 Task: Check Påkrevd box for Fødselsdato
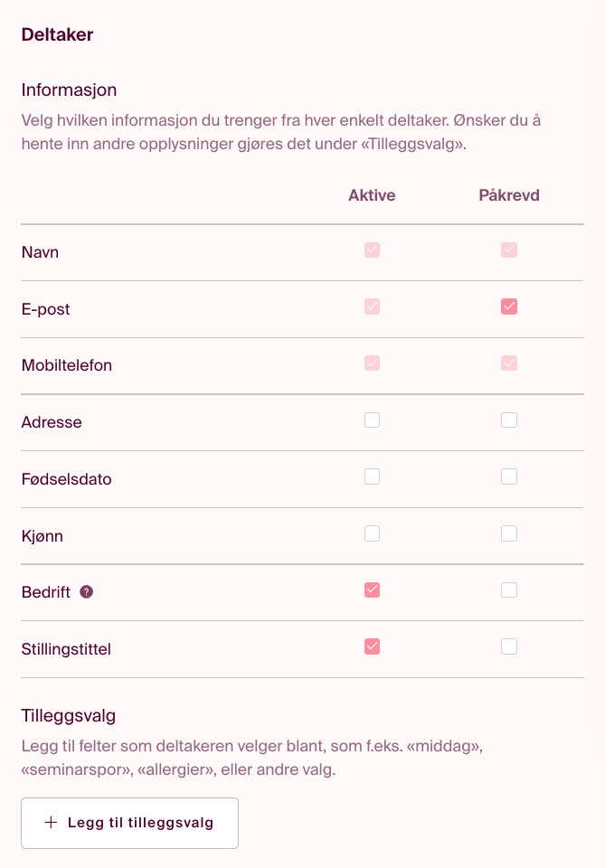coord(509,476)
